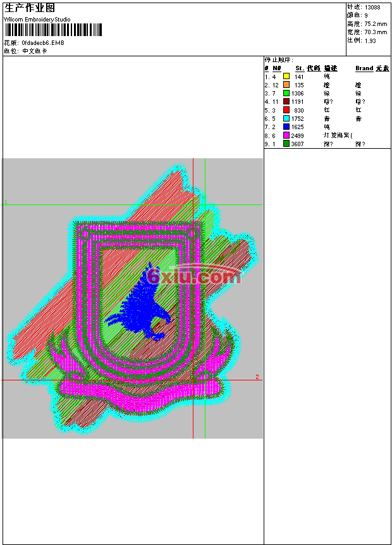The width and height of the screenshot is (392, 545).
Task: Select the magenta swatch with 2499 stitches
Action: [286, 135]
